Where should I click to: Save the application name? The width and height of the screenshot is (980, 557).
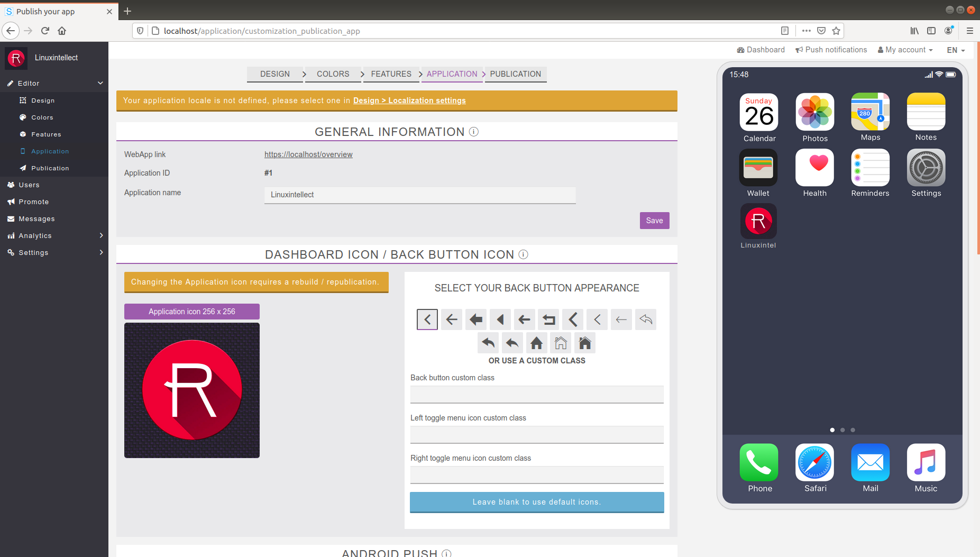tap(654, 221)
